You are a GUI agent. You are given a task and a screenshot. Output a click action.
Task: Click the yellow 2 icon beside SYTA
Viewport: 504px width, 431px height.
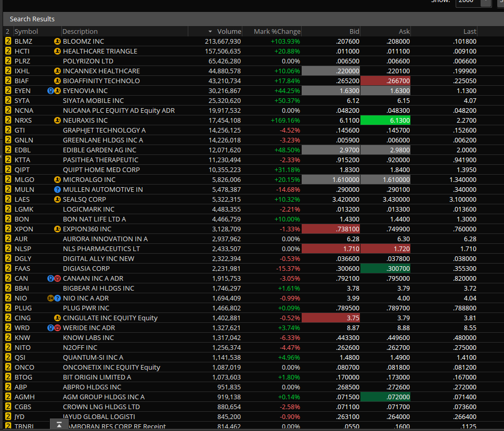(x=8, y=100)
